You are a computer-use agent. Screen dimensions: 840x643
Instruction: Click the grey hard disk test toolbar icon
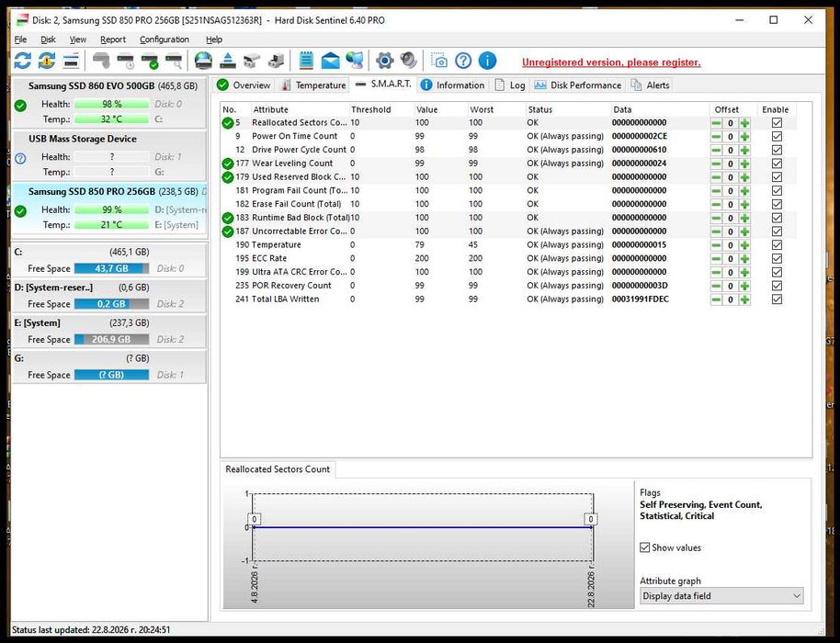pyautogui.click(x=101, y=61)
